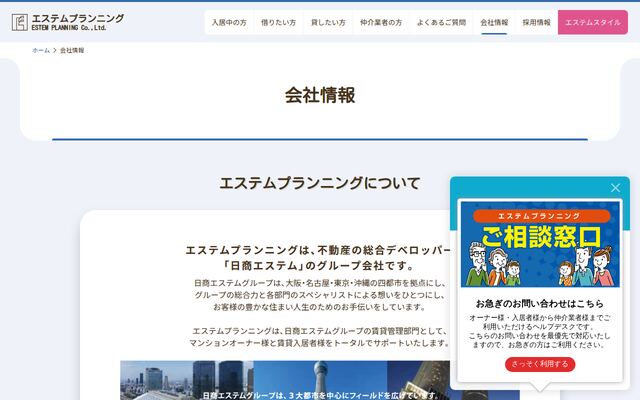Click the pink エステムスタイル button
This screenshot has height=400, width=640.
coord(593,22)
